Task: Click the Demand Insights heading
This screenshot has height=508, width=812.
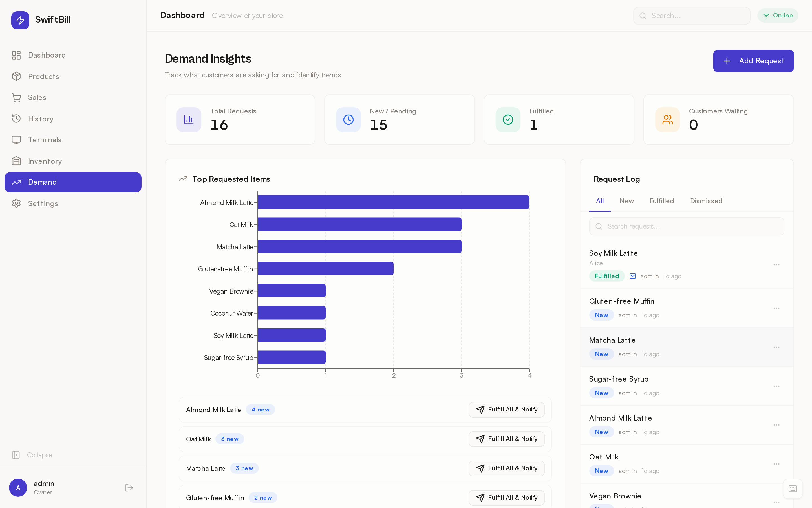Action: coord(208,59)
